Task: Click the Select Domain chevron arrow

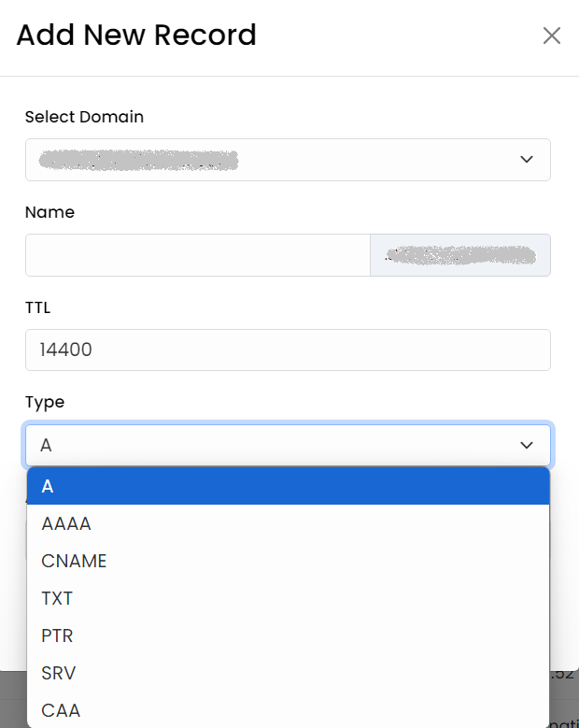Action: pos(527,159)
